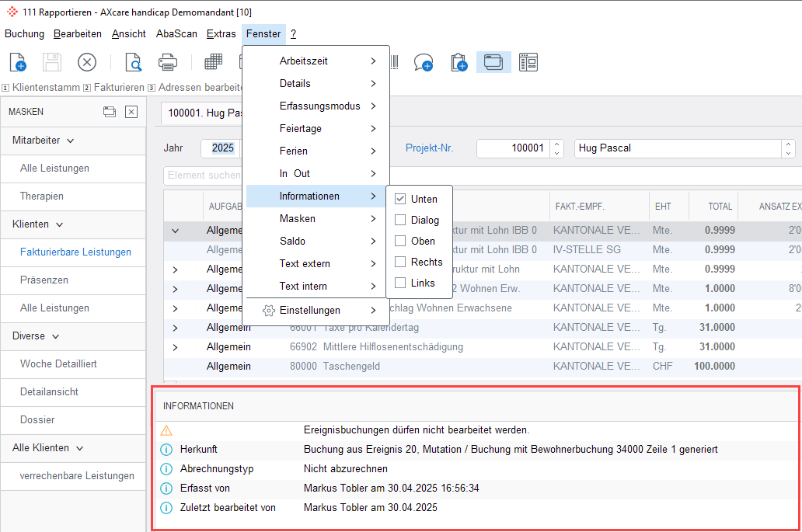Select Feiertage in Fenster menu

(x=301, y=129)
